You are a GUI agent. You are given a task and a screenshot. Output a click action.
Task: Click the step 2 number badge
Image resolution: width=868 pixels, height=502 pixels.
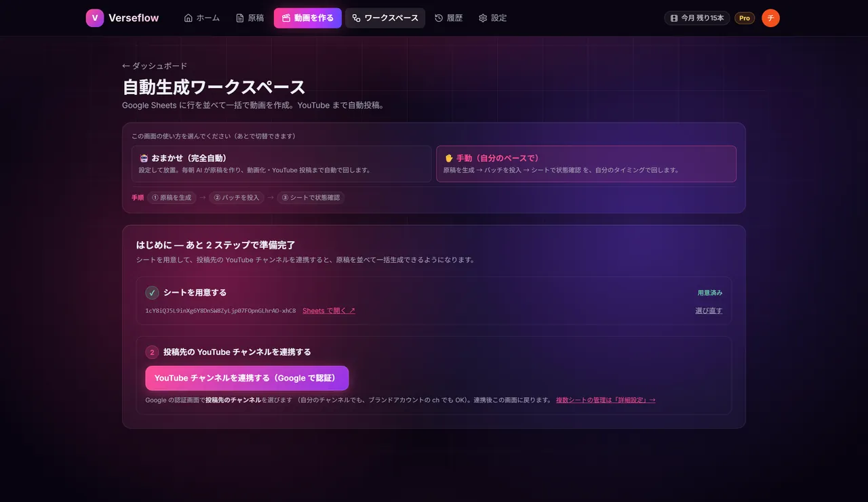point(153,352)
